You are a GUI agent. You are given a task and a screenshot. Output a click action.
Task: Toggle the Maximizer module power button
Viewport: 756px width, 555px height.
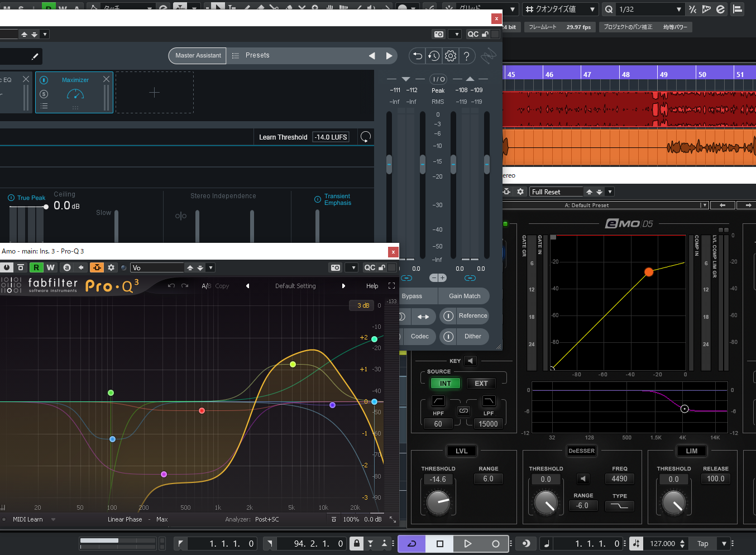click(x=44, y=80)
